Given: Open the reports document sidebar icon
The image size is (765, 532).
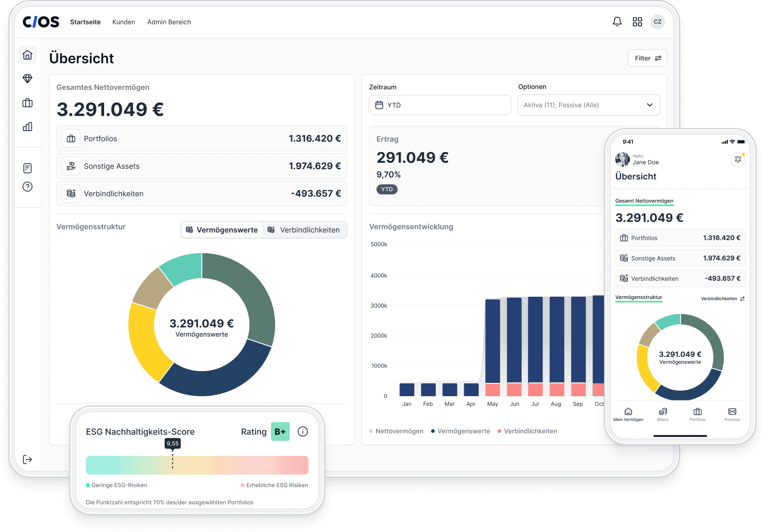Looking at the screenshot, I should coord(28,167).
